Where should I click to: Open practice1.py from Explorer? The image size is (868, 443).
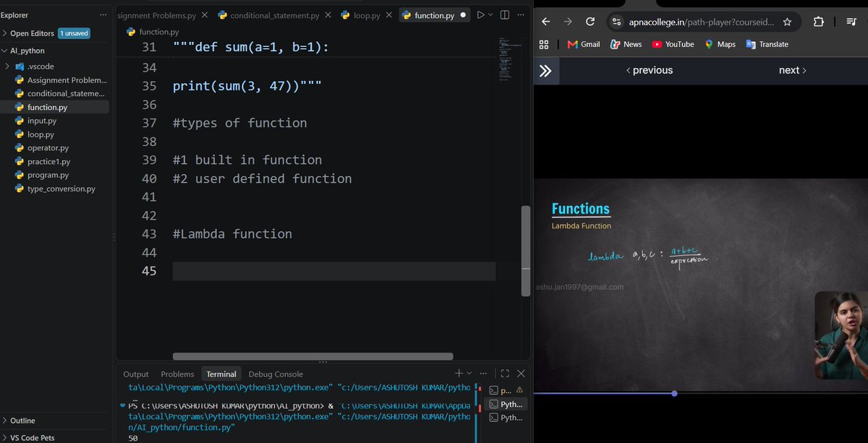48,161
